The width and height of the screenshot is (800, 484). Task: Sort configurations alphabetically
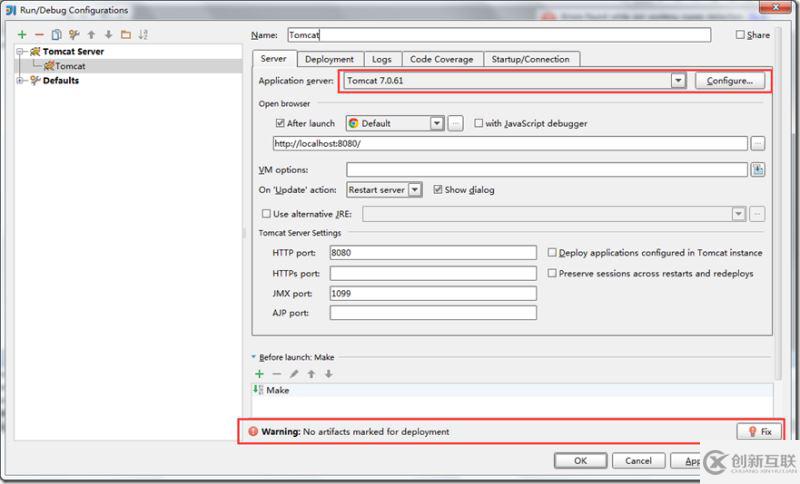click(143, 34)
